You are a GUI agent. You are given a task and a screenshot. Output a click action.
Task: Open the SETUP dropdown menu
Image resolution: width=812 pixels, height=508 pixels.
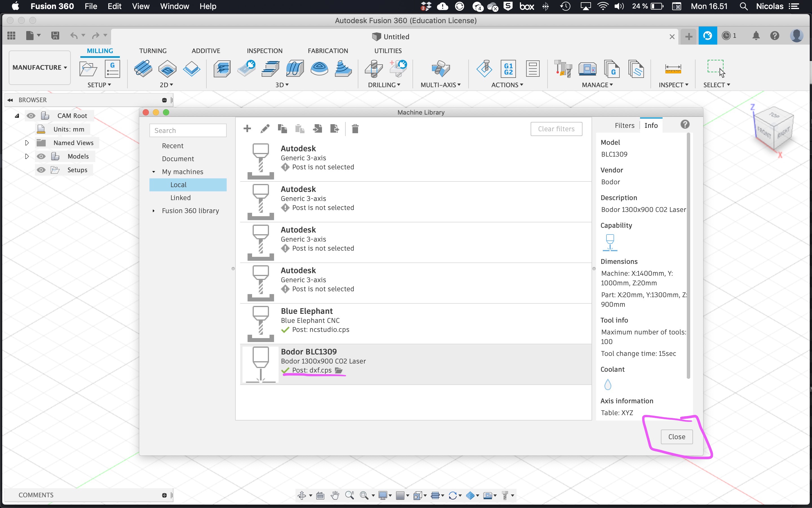pos(99,85)
